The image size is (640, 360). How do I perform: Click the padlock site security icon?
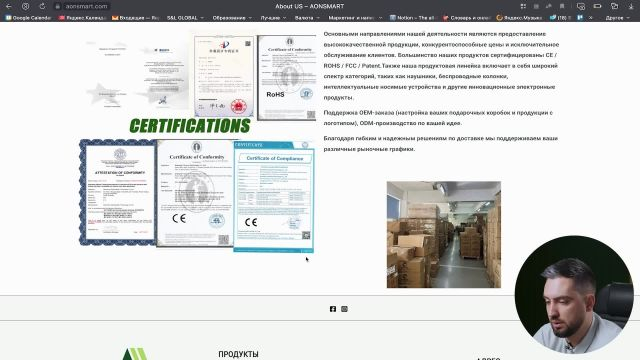[58, 7]
